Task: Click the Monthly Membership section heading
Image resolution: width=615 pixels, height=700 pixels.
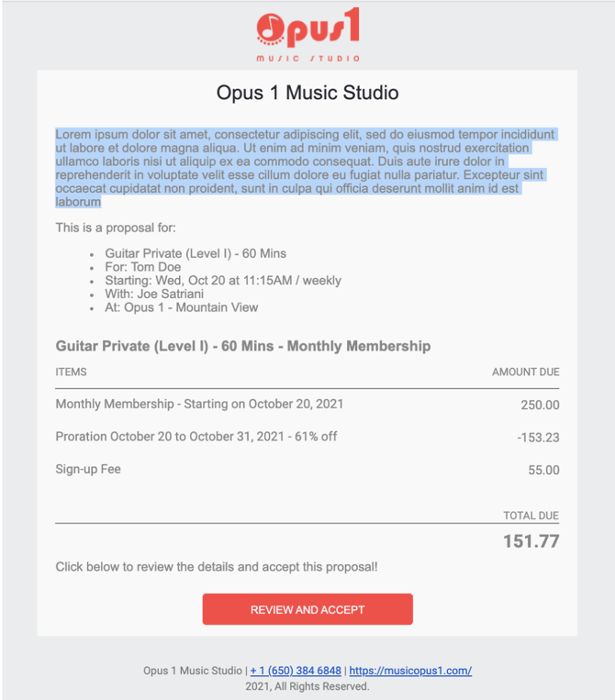Action: tap(242, 347)
